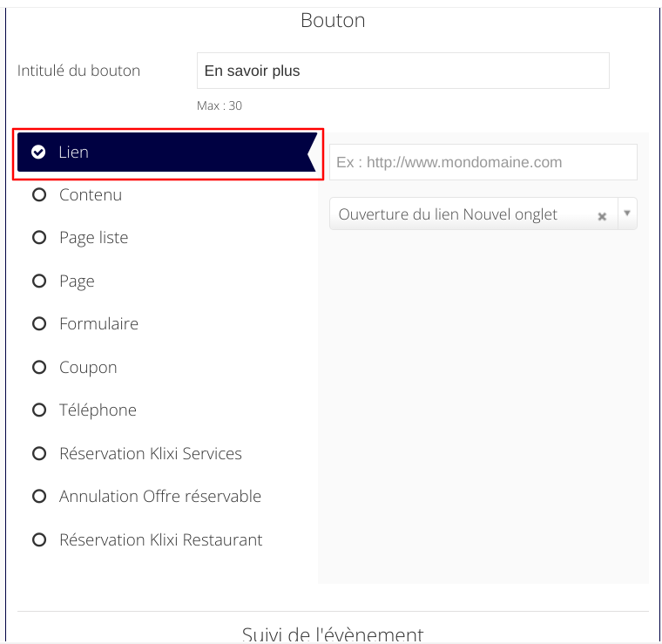
Task: Select Réservation Klixi Services radio option
Action: (38, 454)
